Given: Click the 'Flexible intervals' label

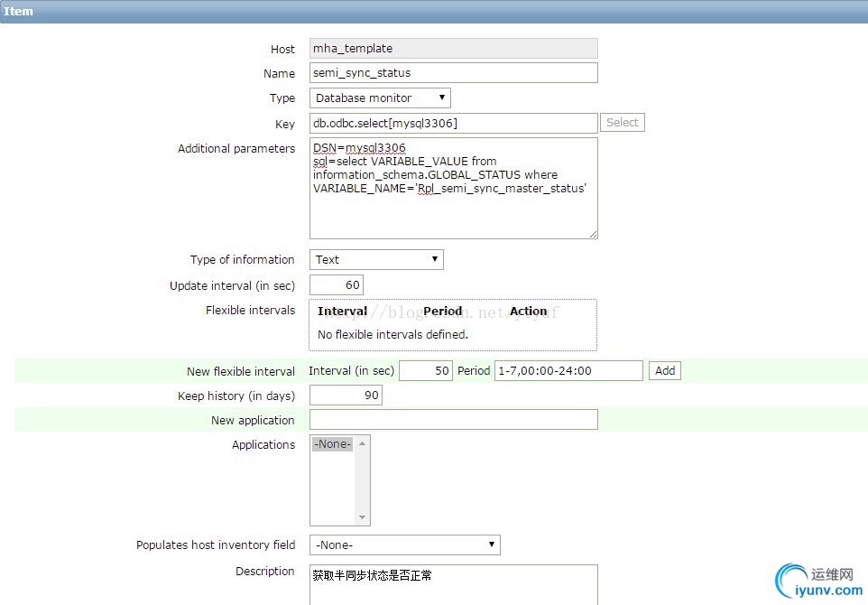Looking at the screenshot, I should 250,311.
